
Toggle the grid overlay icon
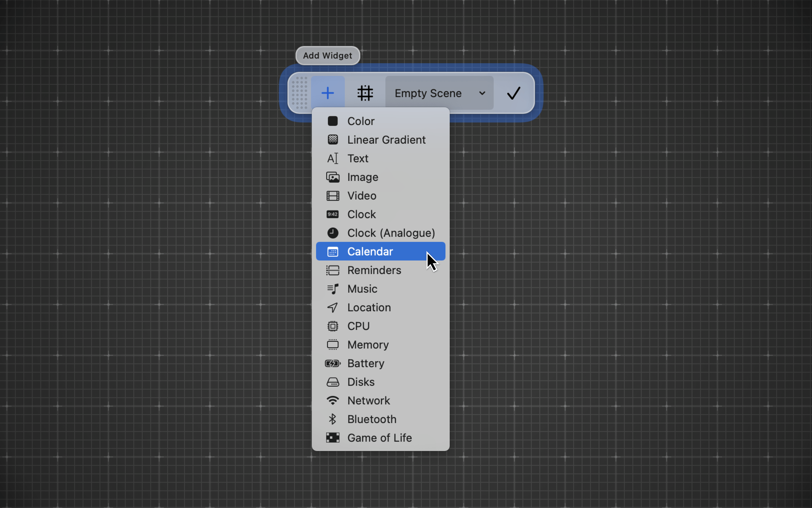point(365,93)
